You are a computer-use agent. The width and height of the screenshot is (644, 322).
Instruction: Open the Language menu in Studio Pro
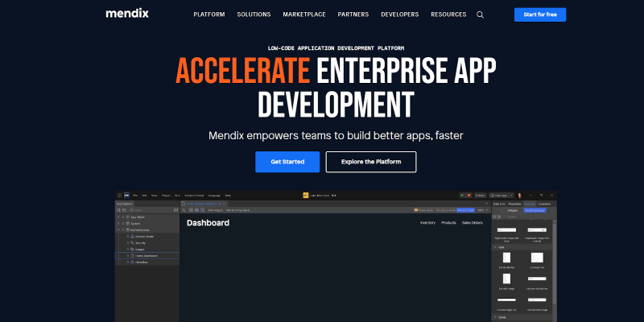[x=214, y=196]
